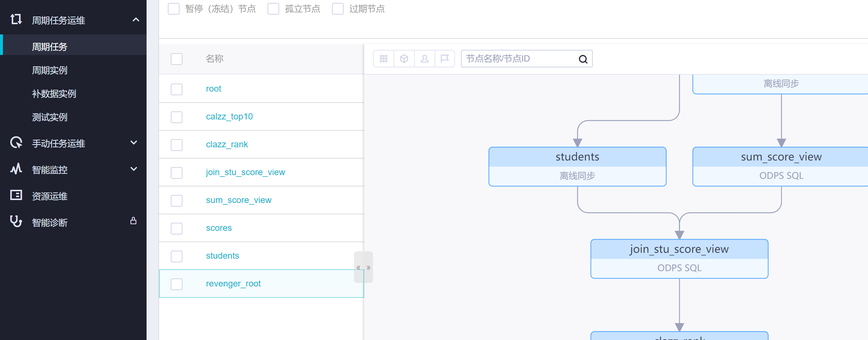Check the 孤立节点 filter box

pyautogui.click(x=273, y=9)
